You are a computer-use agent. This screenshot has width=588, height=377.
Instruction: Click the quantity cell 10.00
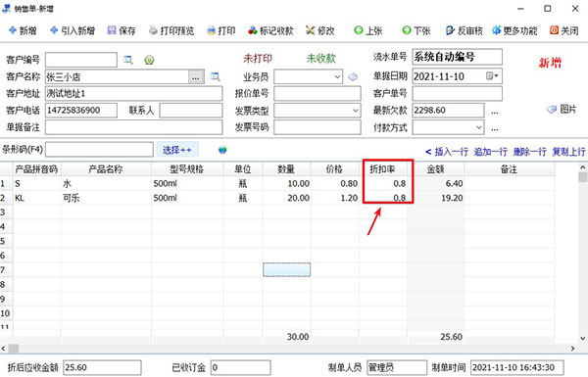286,184
